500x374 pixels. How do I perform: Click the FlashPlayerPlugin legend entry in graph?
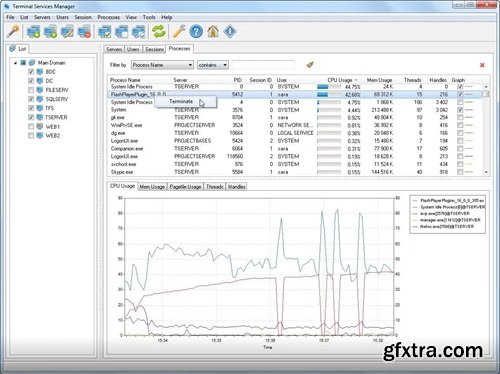pyautogui.click(x=449, y=201)
